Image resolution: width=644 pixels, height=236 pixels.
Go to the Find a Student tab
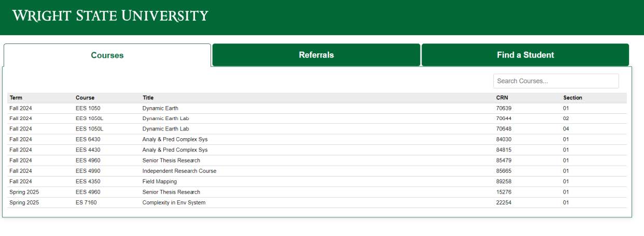[x=525, y=55]
